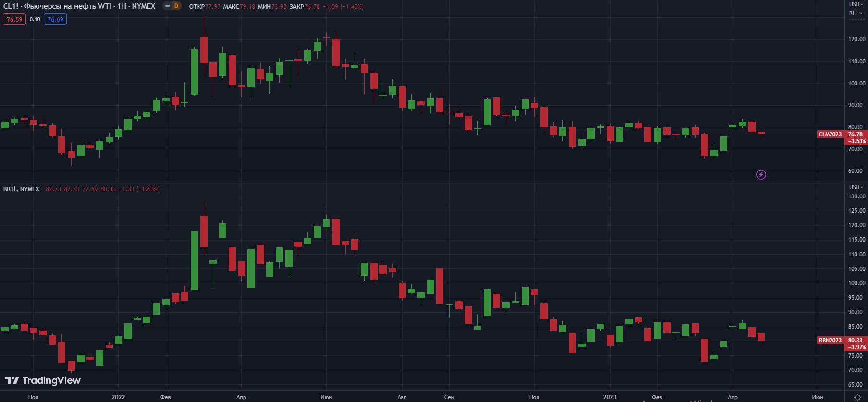Image resolution: width=868 pixels, height=402 pixels.
Task: Click the 80.33 last price label
Action: [x=856, y=341]
